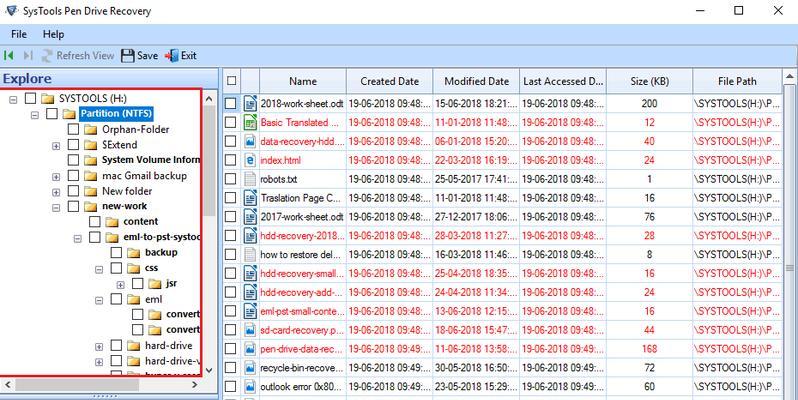Collapse the Partition (NTFS) node
This screenshot has width=798, height=400.
click(x=35, y=115)
